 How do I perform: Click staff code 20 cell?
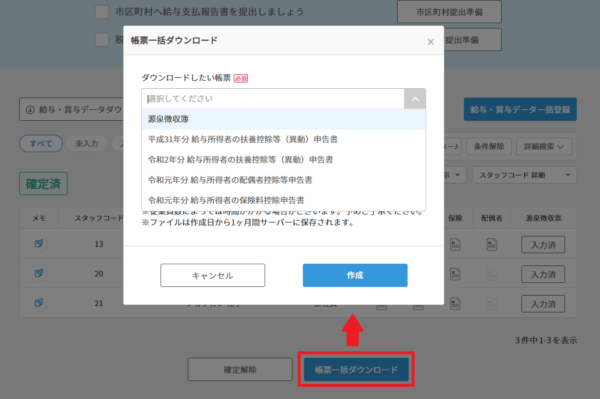click(99, 274)
